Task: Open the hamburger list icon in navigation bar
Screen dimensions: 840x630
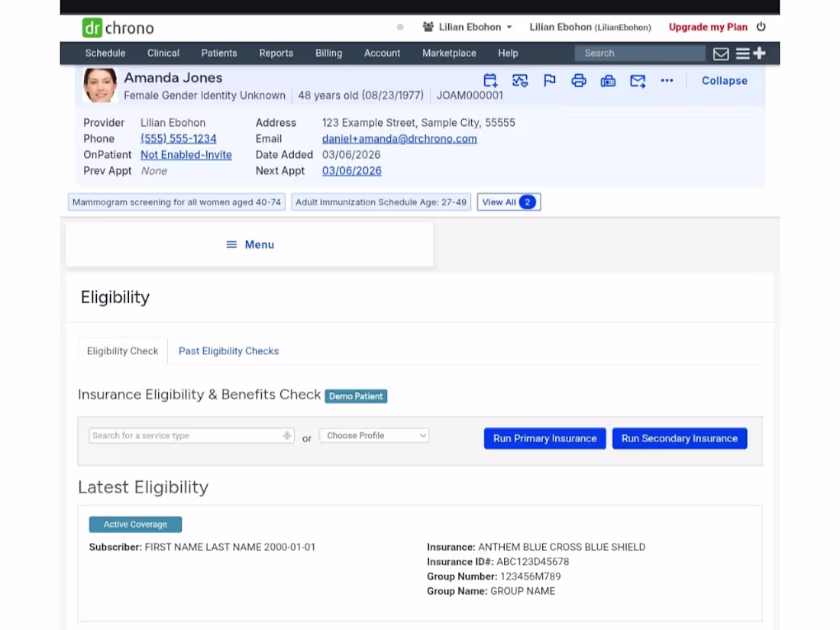Action: point(742,53)
